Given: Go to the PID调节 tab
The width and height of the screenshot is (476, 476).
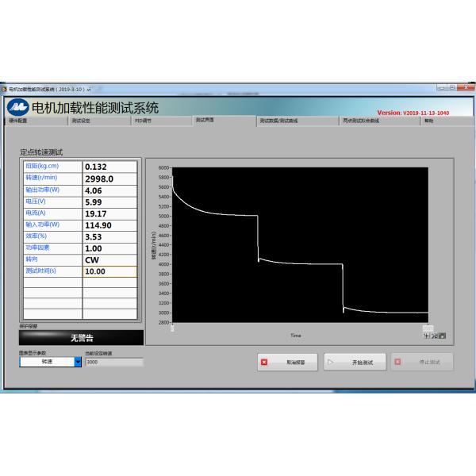Looking at the screenshot, I should [143, 121].
